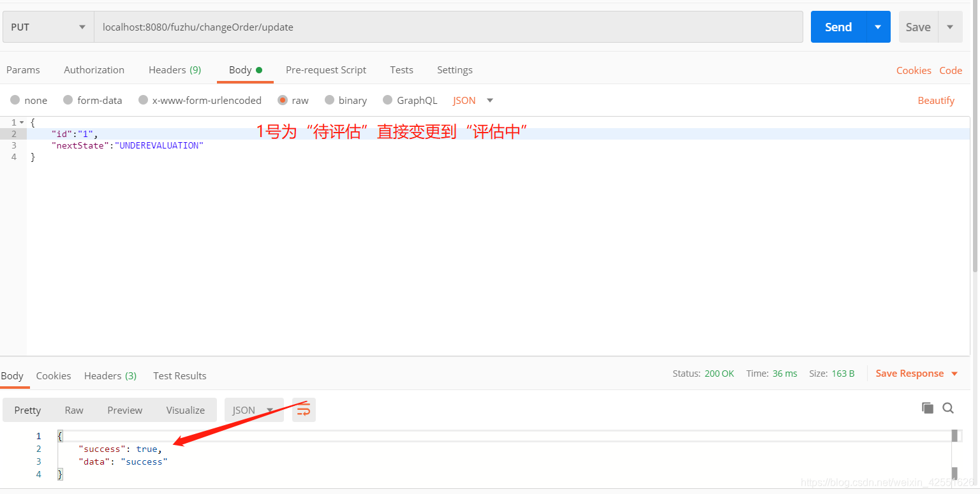Click Beautify link
Viewport: 980px width, 494px height.
[x=936, y=100]
